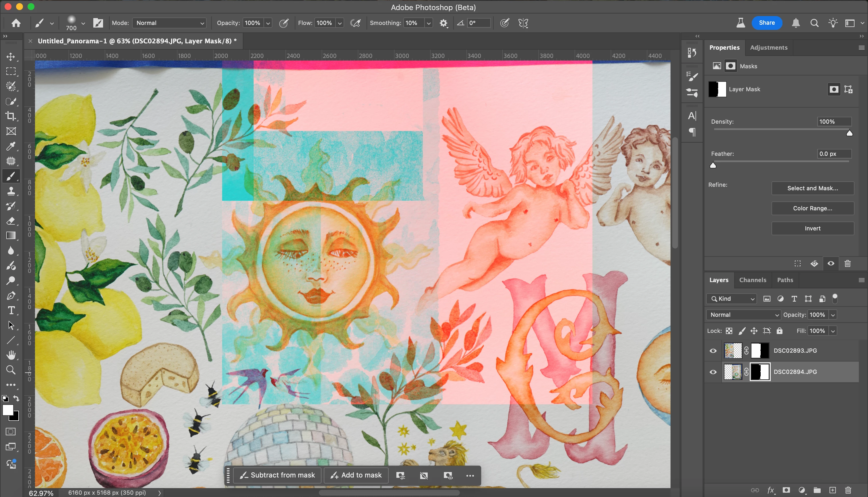Open smoothing options gear icon
868x497 pixels.
[443, 23]
